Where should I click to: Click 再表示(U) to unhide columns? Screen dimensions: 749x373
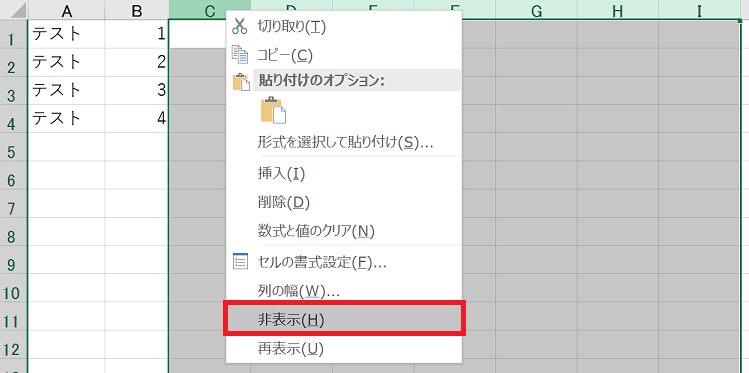coord(343,349)
